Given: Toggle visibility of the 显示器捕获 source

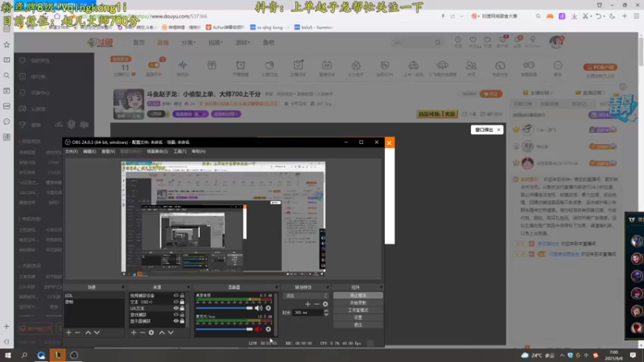Looking at the screenshot, I should 175,321.
